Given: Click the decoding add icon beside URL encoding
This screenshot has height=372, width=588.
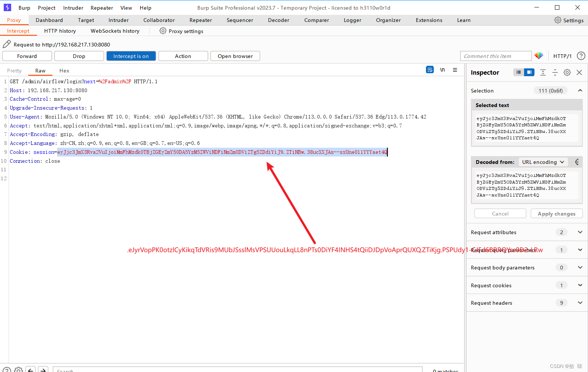Looking at the screenshot, I should click(577, 162).
